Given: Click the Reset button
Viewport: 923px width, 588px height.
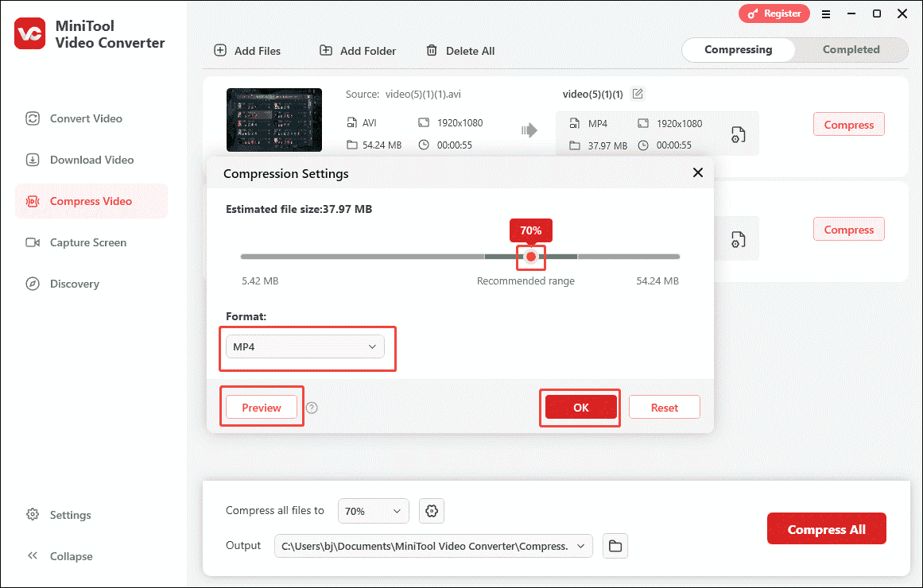Looking at the screenshot, I should pos(665,408).
